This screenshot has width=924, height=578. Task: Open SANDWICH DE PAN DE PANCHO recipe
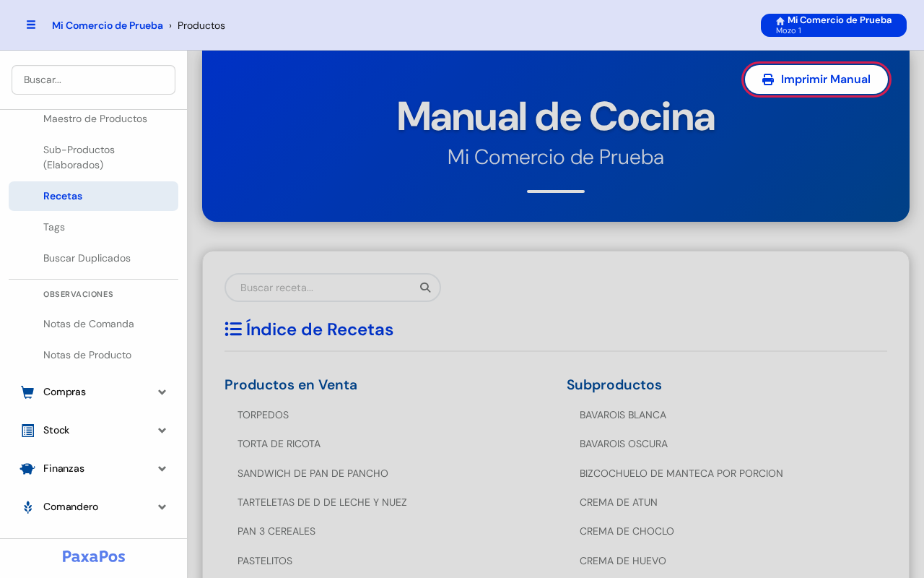[313, 473]
